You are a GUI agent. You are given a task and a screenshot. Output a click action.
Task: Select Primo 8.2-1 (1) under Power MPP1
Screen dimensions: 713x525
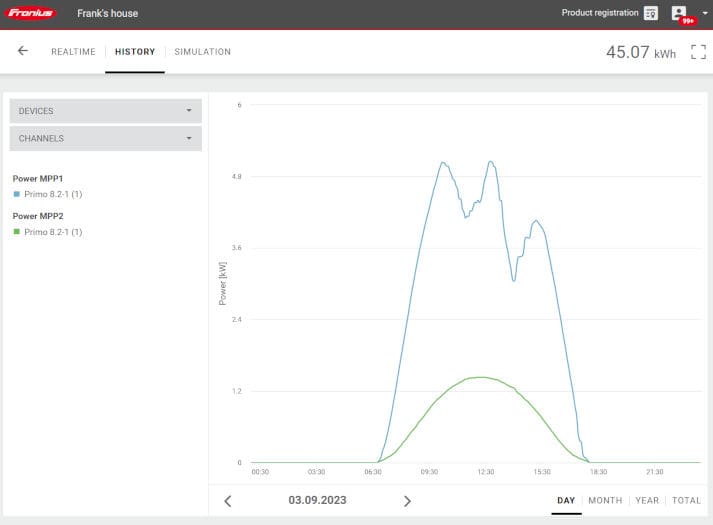(x=53, y=194)
